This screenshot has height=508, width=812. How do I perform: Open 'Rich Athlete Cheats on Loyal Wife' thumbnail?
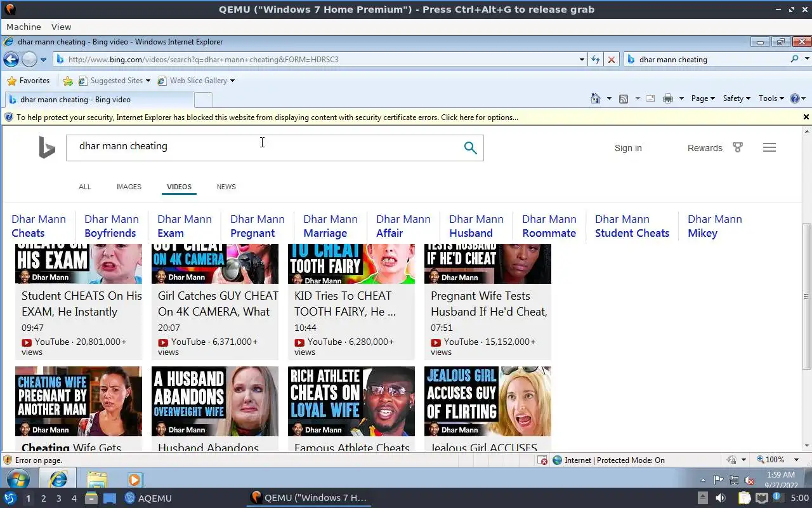(351, 401)
